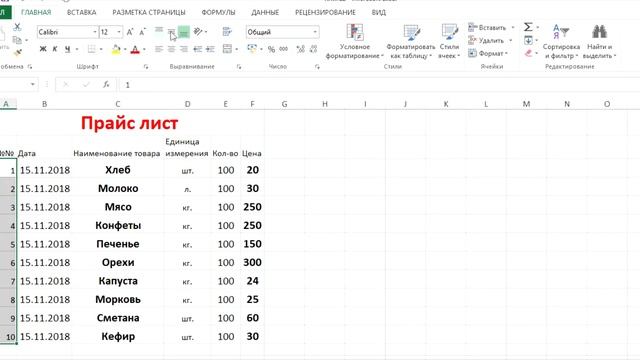Center text horizontally
Image resolution: width=640 pixels, height=360 pixels.
[171, 49]
